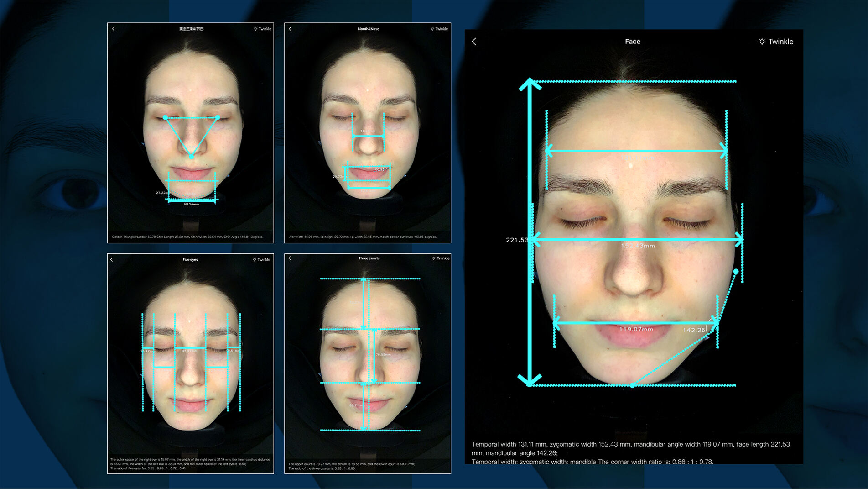Go back from the Mouth&Nose screen
The width and height of the screenshot is (868, 489).
(290, 29)
